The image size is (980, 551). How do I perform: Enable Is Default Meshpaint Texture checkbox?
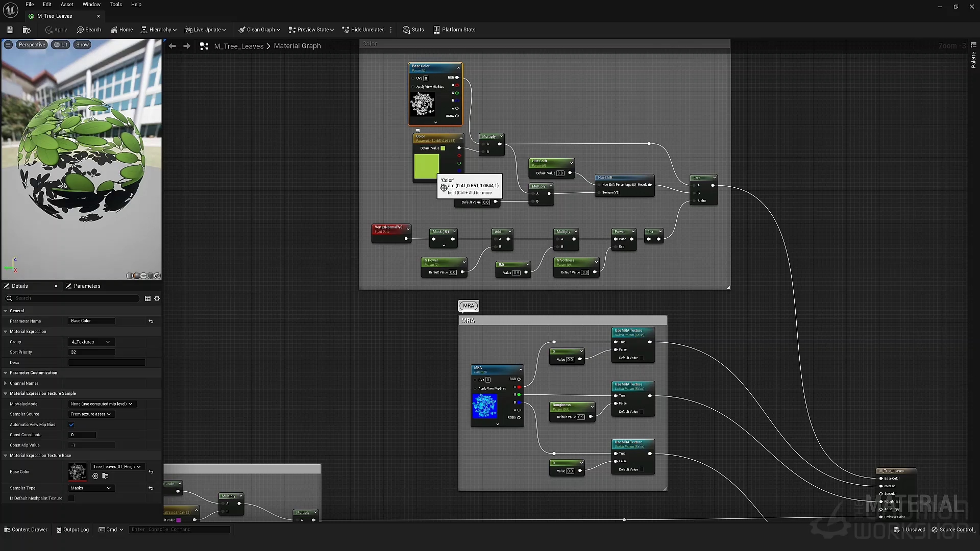[x=71, y=498]
